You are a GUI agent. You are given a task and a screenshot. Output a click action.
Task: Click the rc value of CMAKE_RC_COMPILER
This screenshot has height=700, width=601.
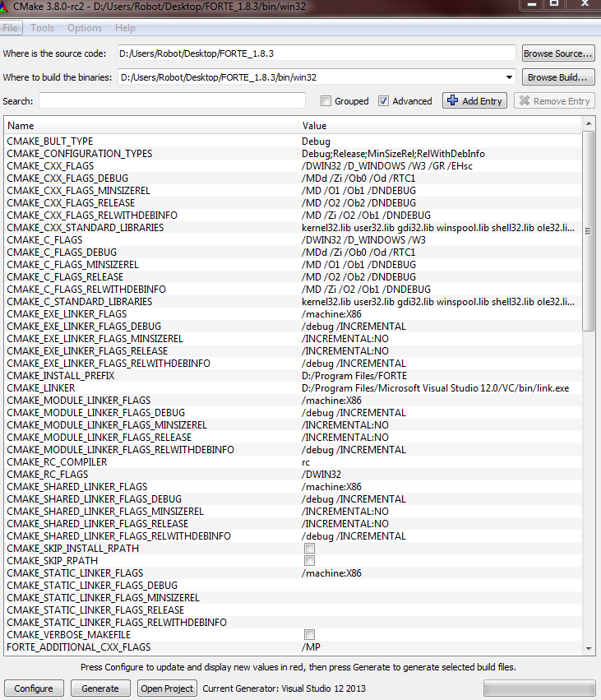coord(306,462)
